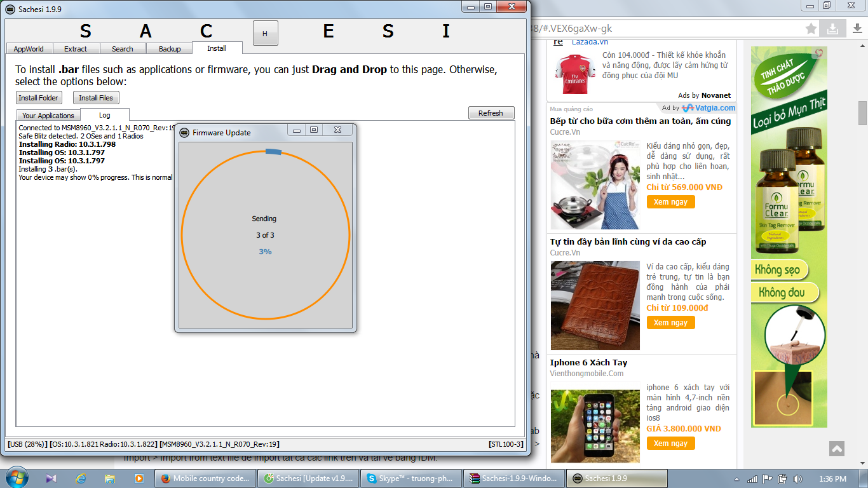
Task: Click Xem ngay for the leather wallet ad
Action: pyautogui.click(x=670, y=323)
